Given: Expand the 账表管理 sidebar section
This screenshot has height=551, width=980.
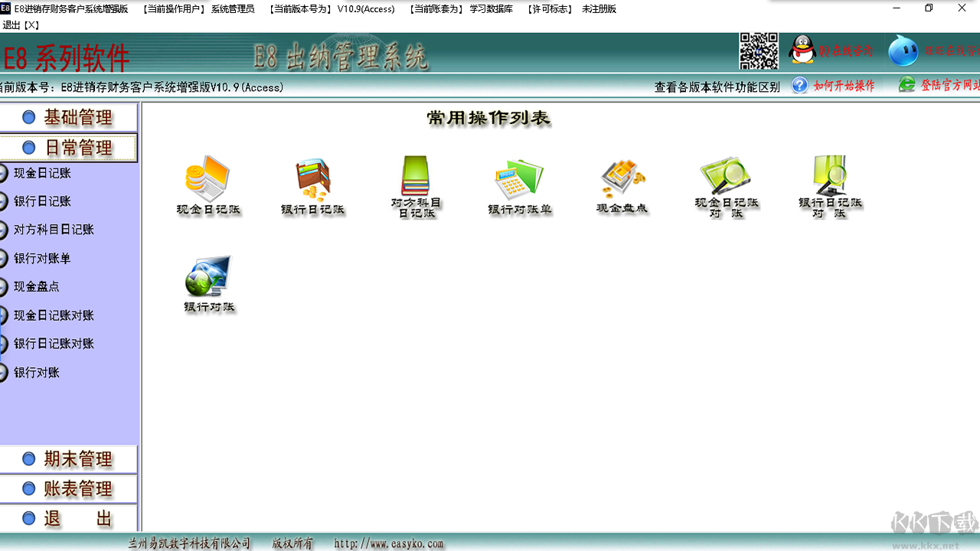Looking at the screenshot, I should point(69,488).
